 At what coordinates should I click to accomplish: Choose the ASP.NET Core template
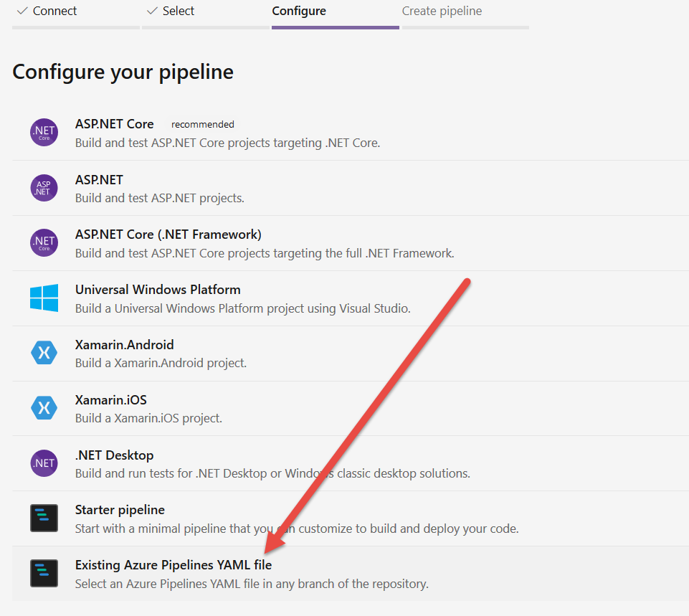click(x=114, y=124)
